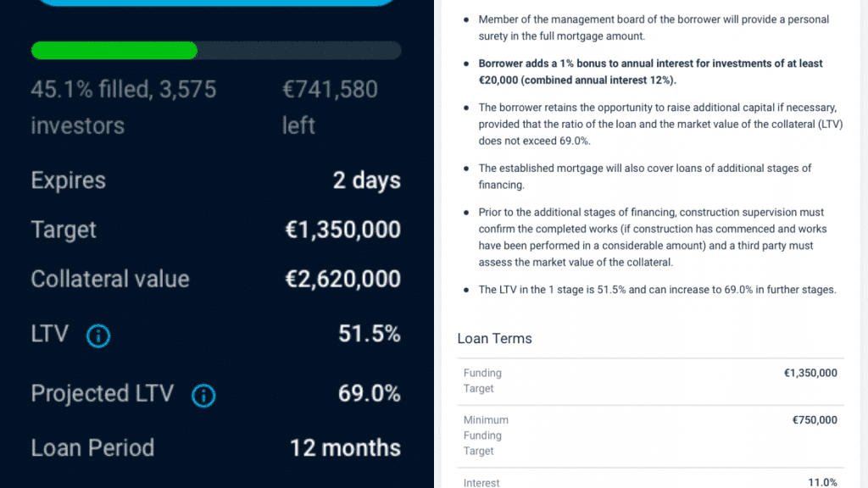Click the bold 1% bonus interest bullet
This screenshot has width=868, height=488.
pyautogui.click(x=650, y=70)
